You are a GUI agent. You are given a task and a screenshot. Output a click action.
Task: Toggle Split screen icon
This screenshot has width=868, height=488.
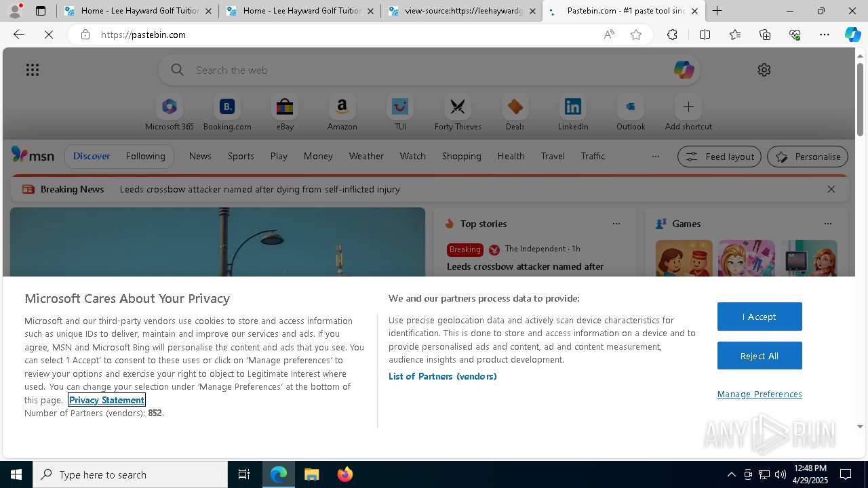pyautogui.click(x=705, y=35)
